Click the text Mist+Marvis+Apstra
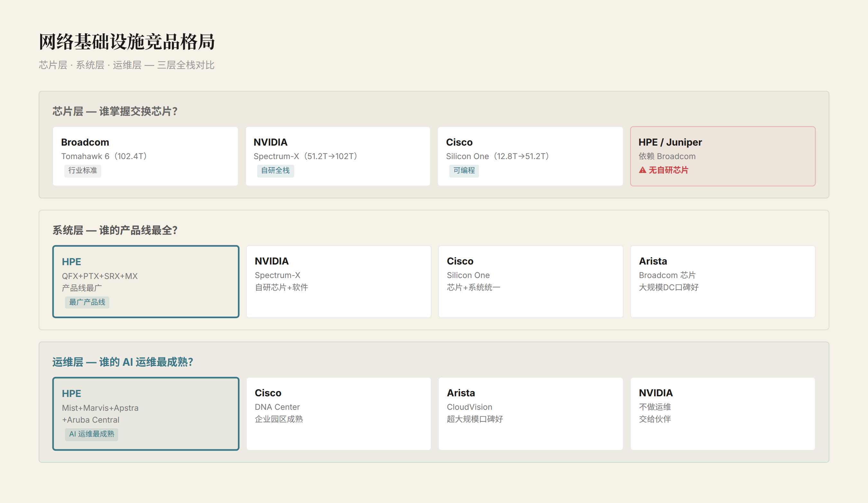This screenshot has width=868, height=503. (x=100, y=408)
